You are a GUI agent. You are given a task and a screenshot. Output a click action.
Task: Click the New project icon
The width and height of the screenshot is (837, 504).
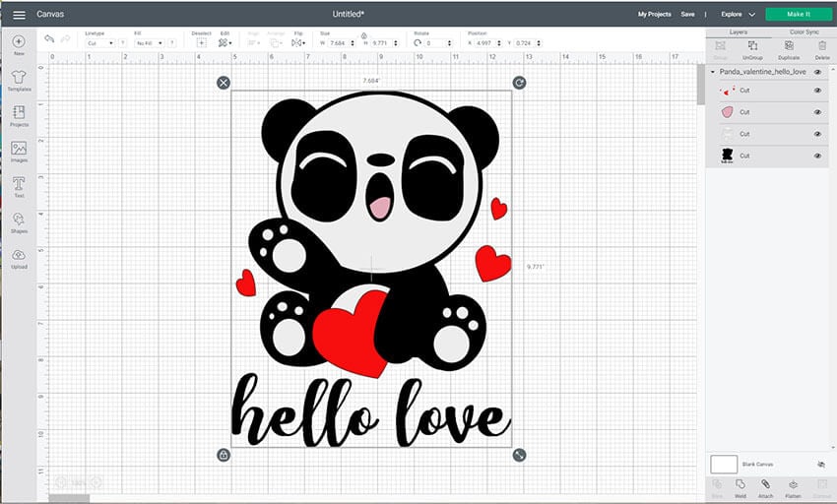[19, 41]
